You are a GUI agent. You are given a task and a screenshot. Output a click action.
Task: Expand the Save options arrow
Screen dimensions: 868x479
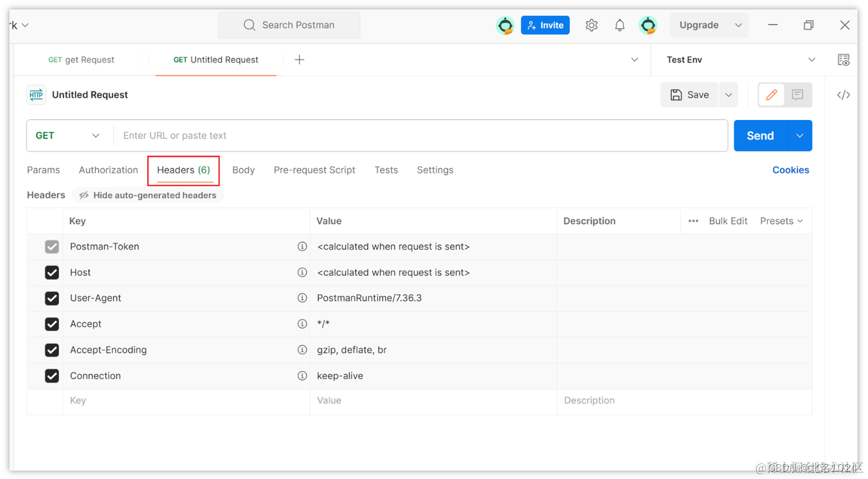coord(728,95)
